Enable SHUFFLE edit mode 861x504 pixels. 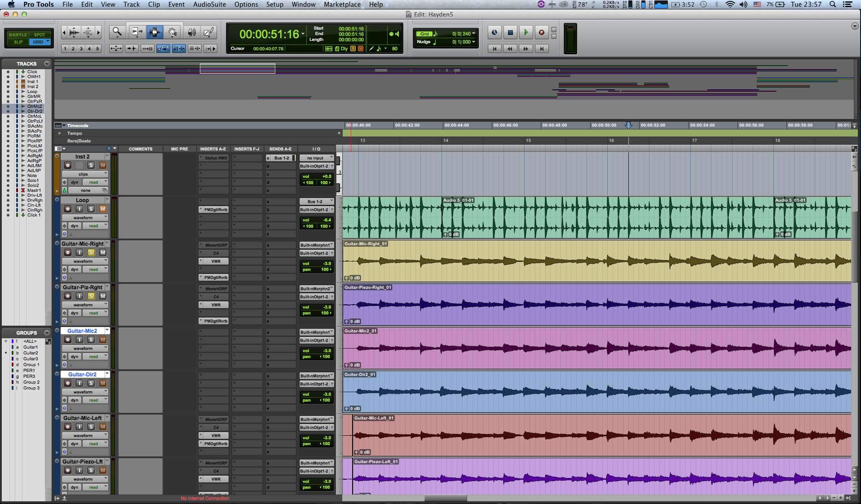click(x=18, y=35)
